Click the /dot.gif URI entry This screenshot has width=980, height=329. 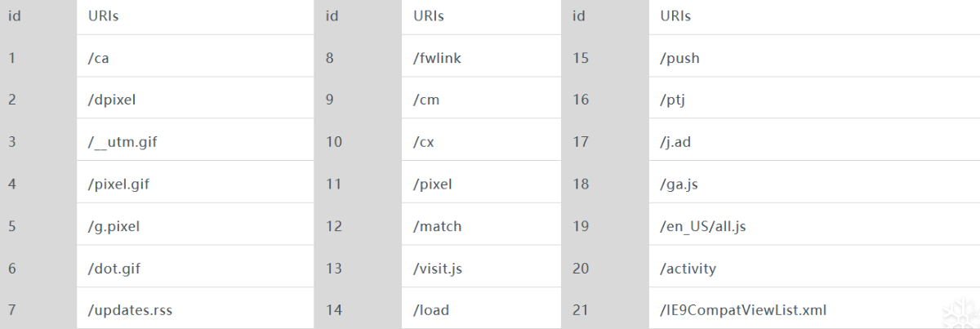pyautogui.click(x=114, y=268)
